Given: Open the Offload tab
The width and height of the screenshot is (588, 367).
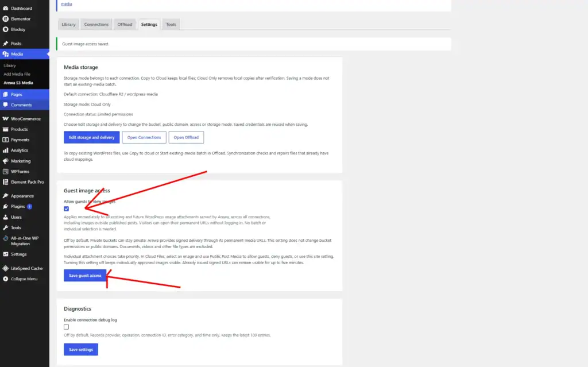Looking at the screenshot, I should [125, 24].
